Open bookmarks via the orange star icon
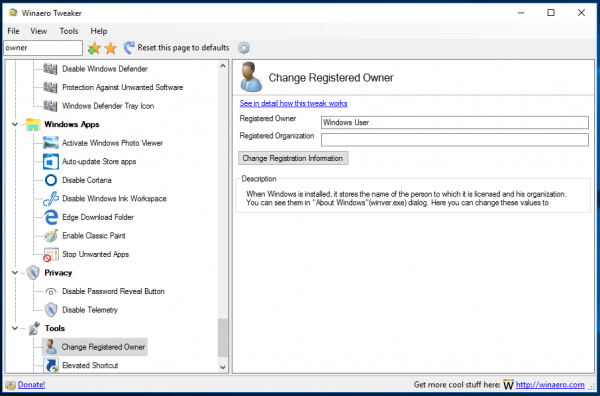Screen dimensions: 600x396 pos(111,48)
